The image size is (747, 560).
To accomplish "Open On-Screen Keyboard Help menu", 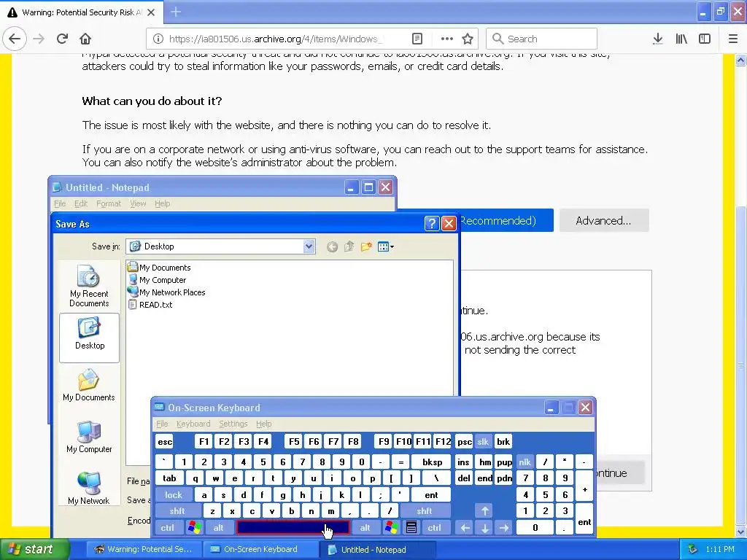I will [263, 424].
